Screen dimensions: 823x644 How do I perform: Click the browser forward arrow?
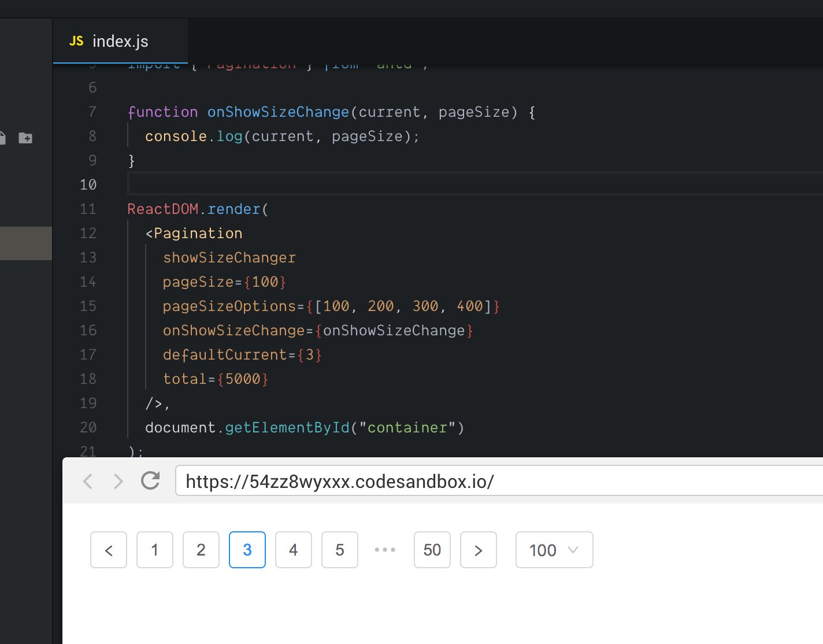(x=118, y=480)
